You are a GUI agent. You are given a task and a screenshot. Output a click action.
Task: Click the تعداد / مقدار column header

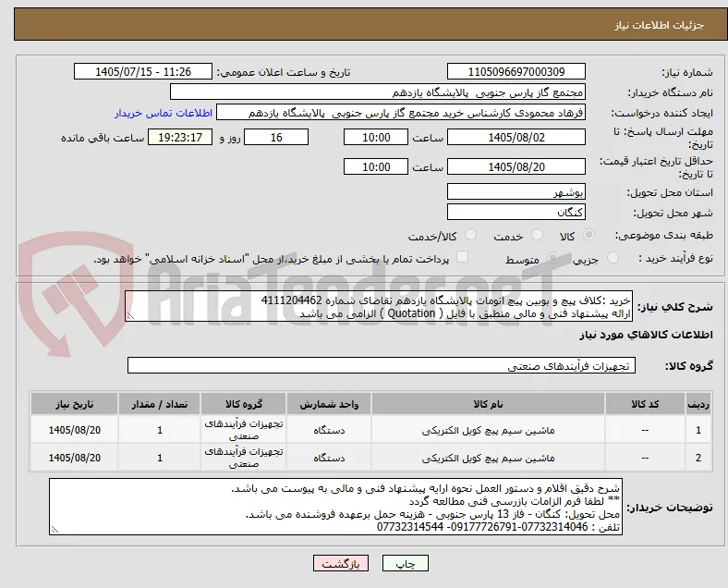(x=159, y=404)
